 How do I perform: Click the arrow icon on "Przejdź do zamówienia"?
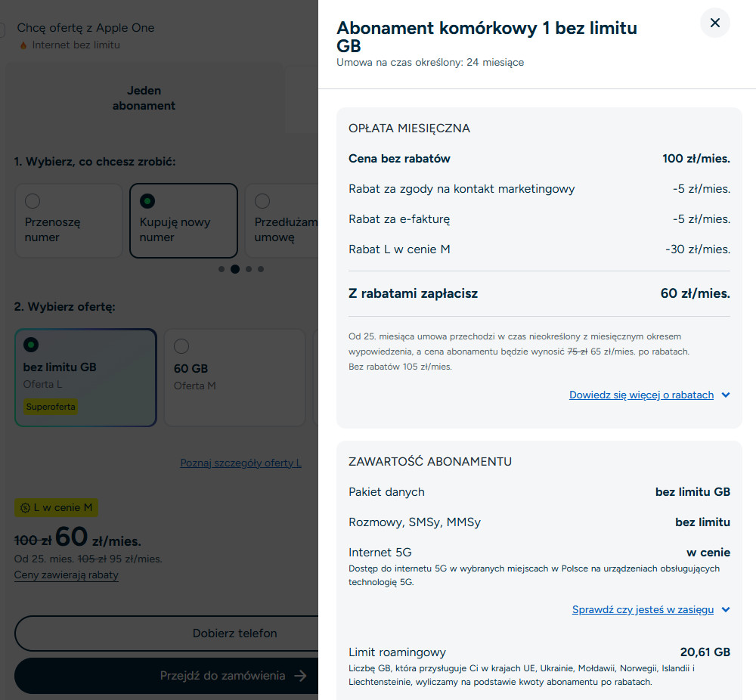300,676
